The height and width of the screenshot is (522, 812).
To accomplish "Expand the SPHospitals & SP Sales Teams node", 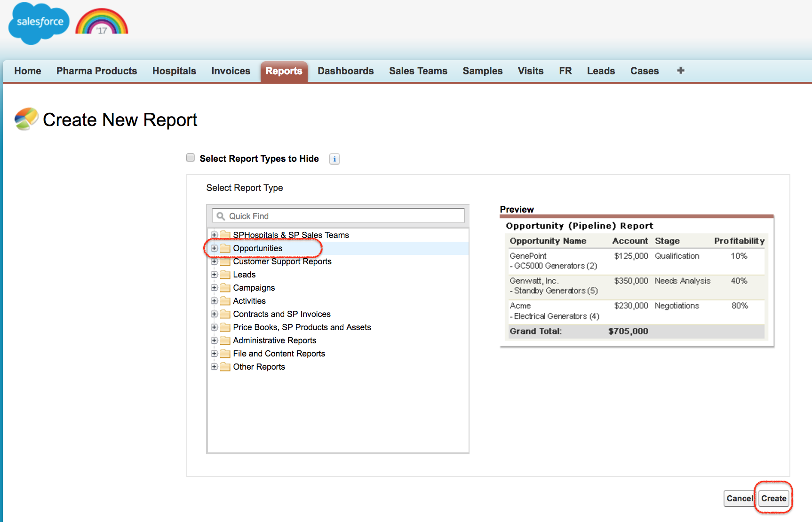I will coord(214,235).
